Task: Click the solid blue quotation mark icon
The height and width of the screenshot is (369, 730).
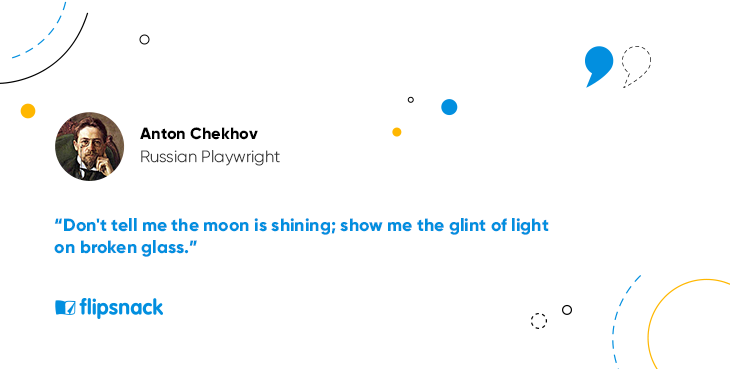Action: (x=599, y=67)
